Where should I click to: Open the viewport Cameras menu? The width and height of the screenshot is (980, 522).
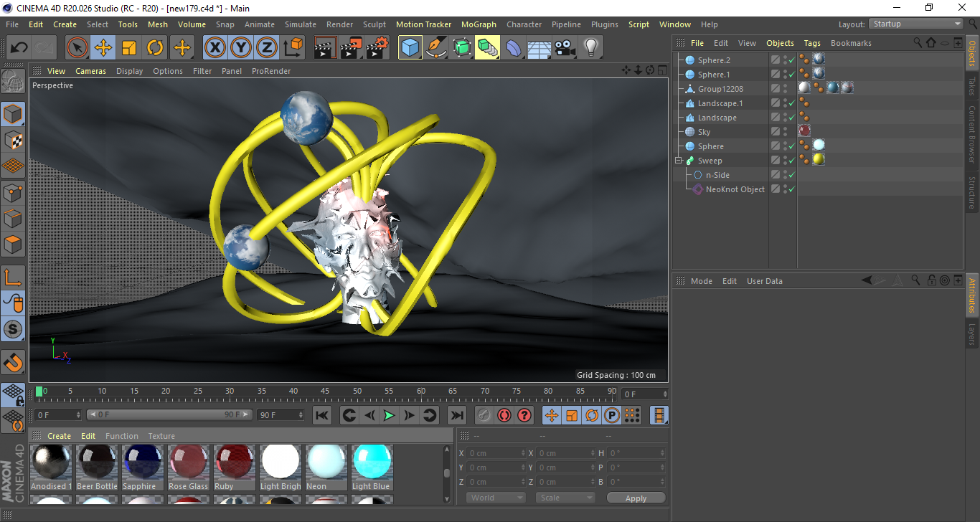[x=90, y=71]
